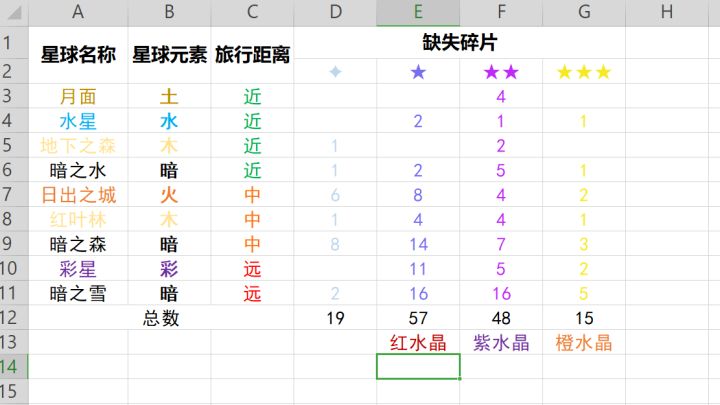Click the triple yellow stars cell
This screenshot has width=720, height=405.
[x=584, y=72]
